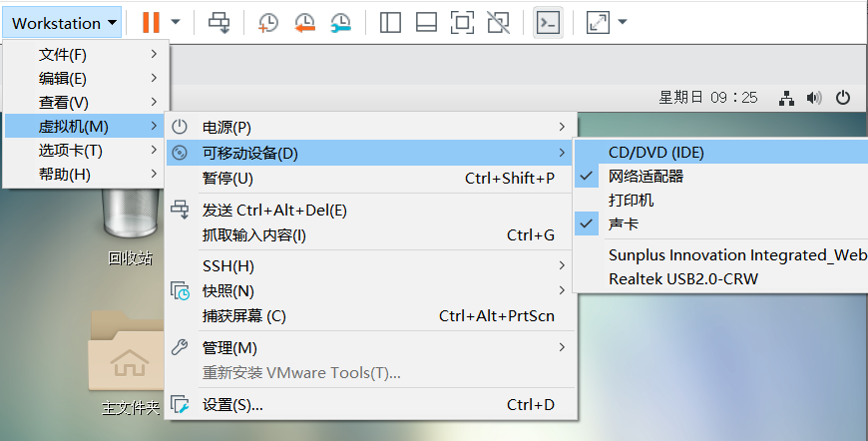This screenshot has height=441, width=868.
Task: Toggle the 声卡 checked device
Action: pos(721,223)
